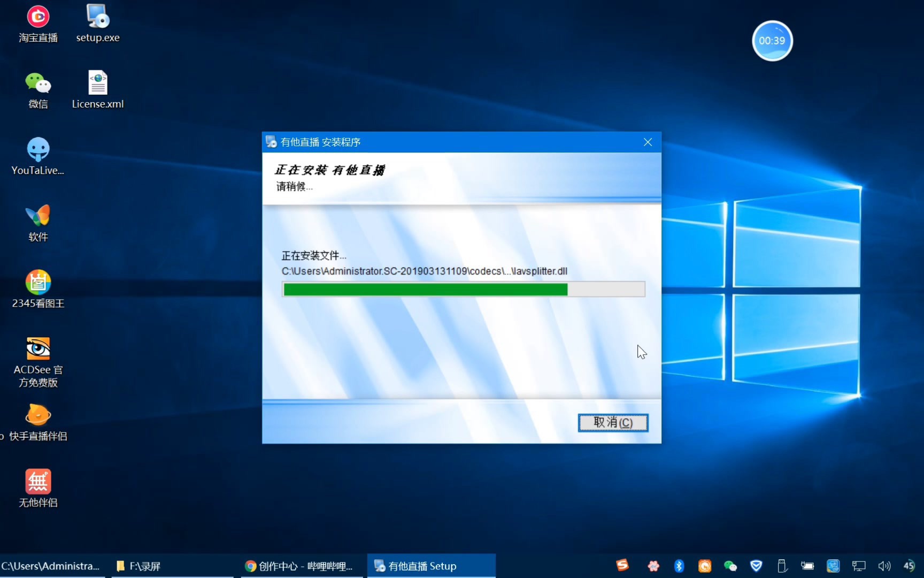Switch to 创作中心 - 哔哩哔哩 Chrome window

302,566
